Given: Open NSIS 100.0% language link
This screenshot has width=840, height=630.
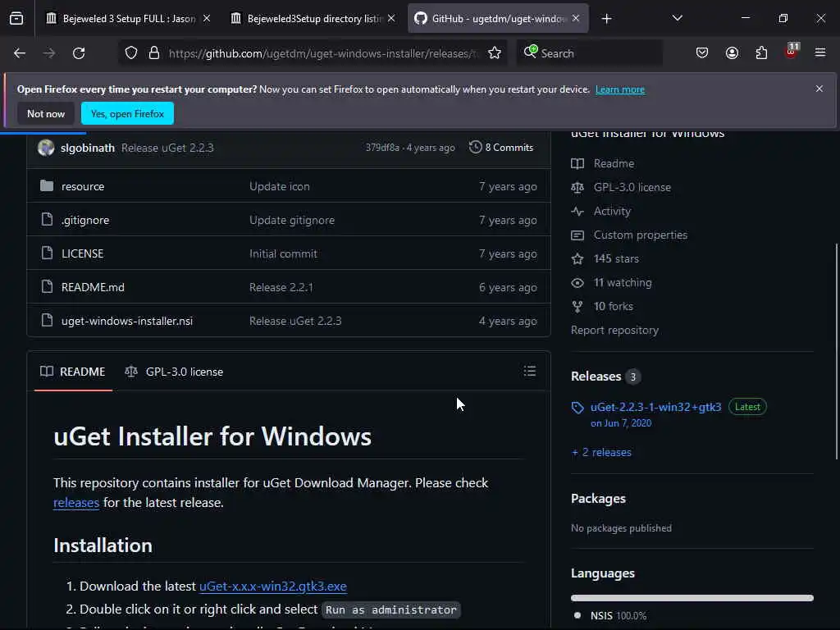Looking at the screenshot, I should [x=619, y=615].
